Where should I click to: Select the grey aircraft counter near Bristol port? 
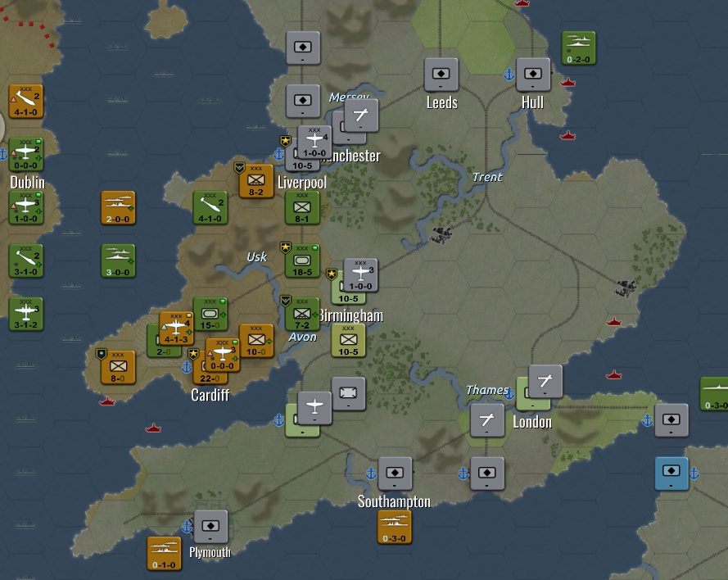[314, 408]
